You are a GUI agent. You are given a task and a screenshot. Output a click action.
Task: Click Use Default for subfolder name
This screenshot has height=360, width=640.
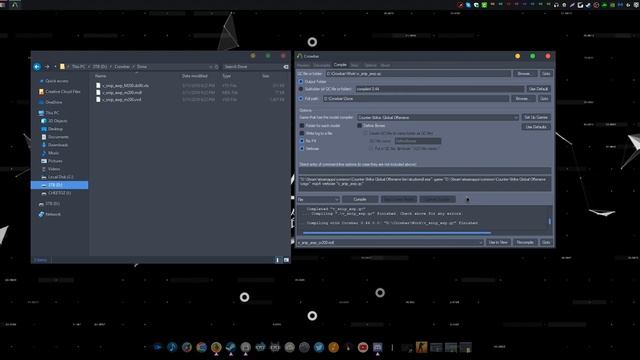(538, 89)
